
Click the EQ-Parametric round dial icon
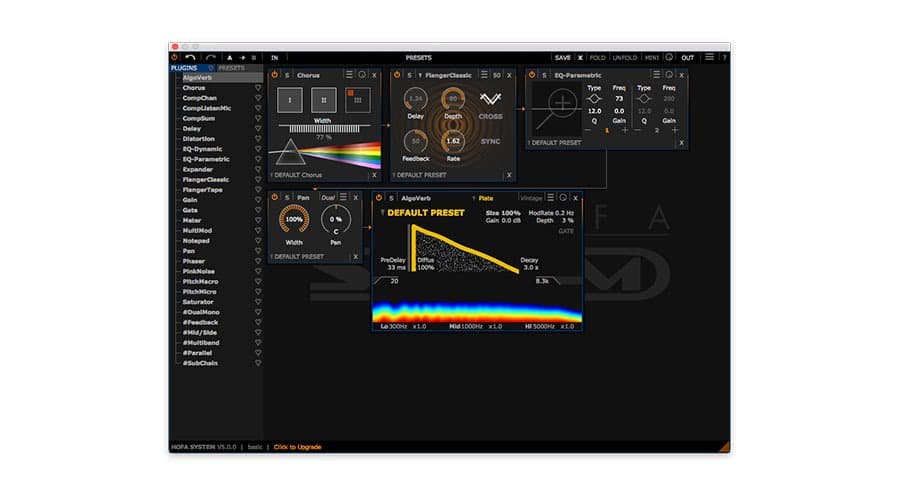[669, 75]
